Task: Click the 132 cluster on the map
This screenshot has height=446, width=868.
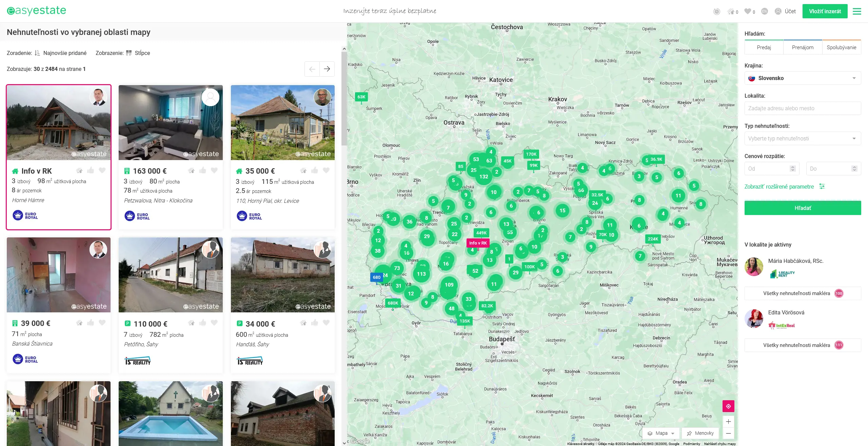Action: [x=484, y=176]
